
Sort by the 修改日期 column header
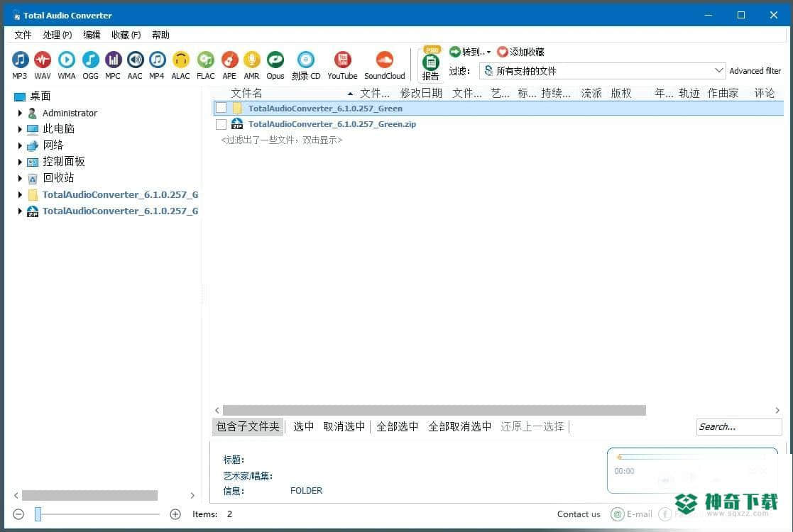(x=421, y=93)
